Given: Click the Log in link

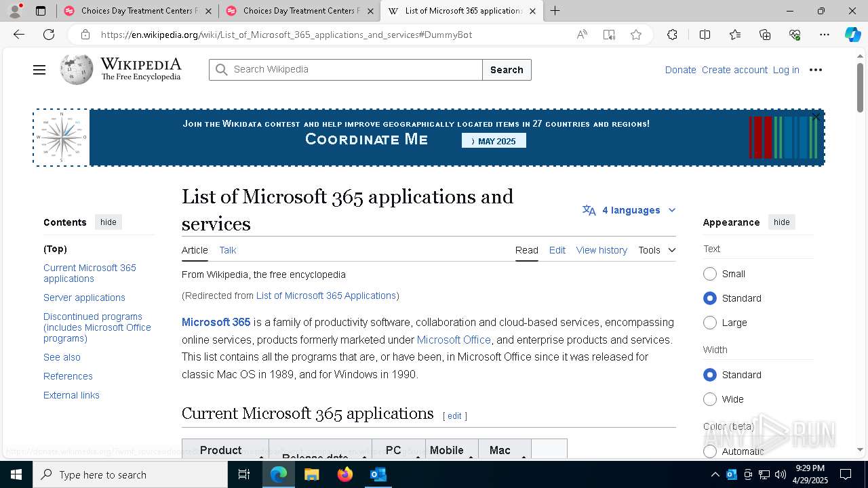Looking at the screenshot, I should click(x=786, y=70).
